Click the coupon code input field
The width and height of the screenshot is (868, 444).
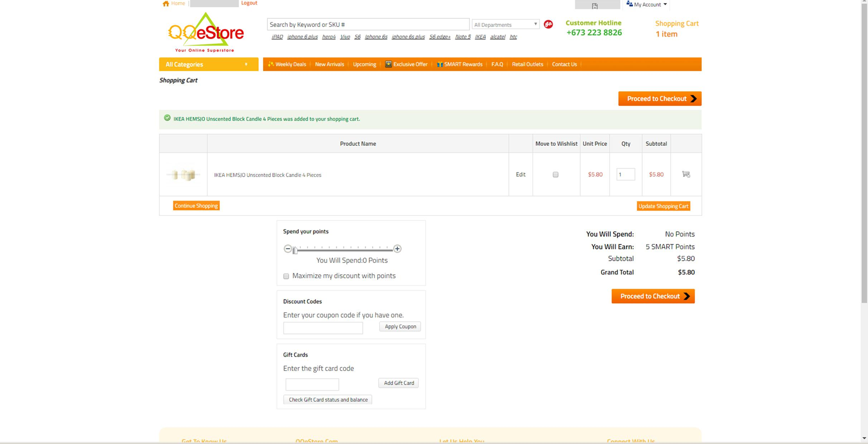coord(323,328)
